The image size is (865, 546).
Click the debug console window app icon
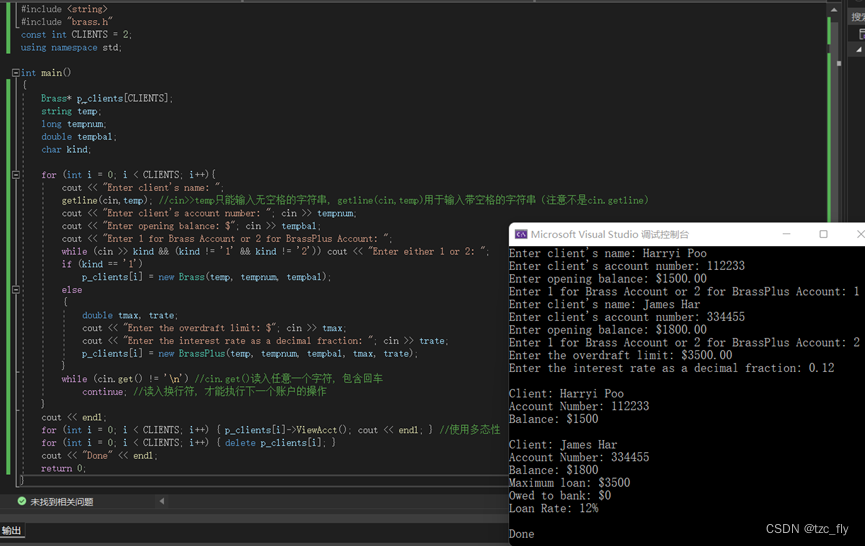520,234
